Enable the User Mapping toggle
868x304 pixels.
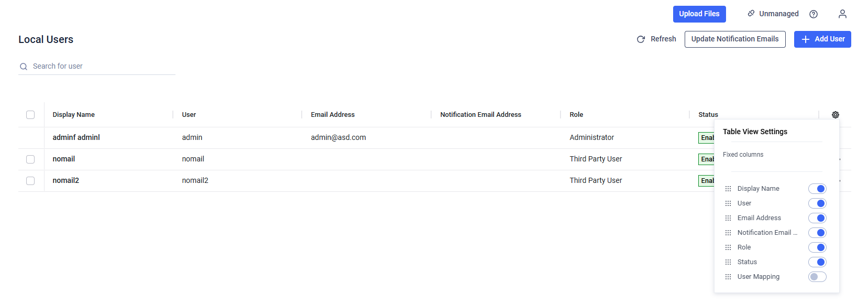pos(817,276)
